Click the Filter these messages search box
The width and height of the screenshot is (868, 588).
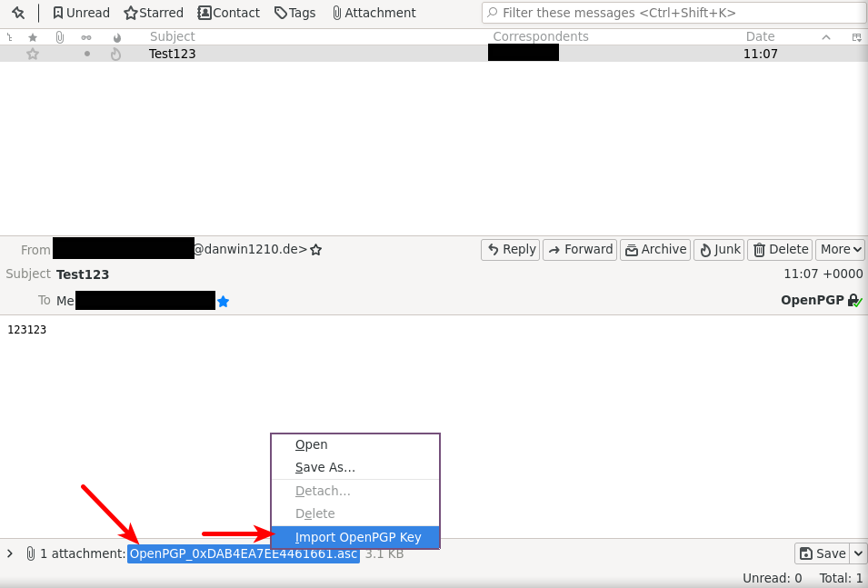point(673,13)
